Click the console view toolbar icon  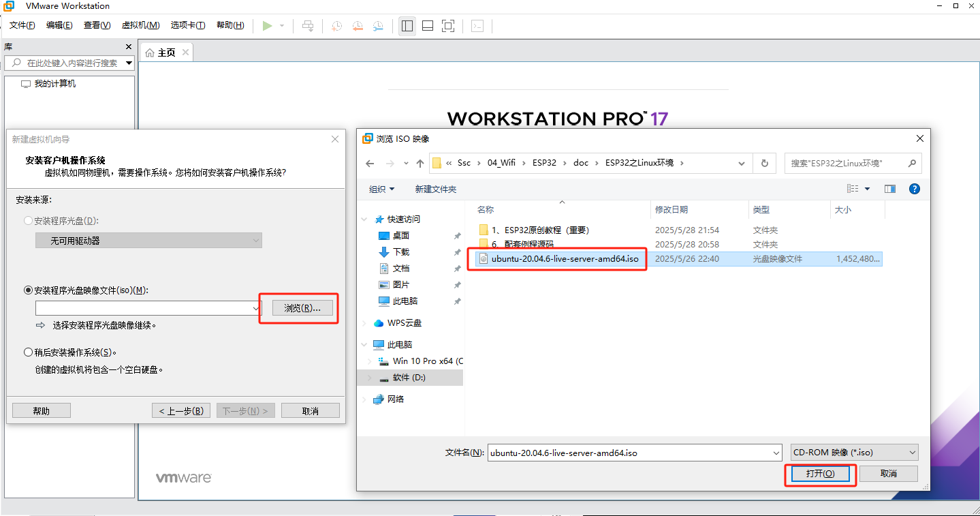(478, 26)
